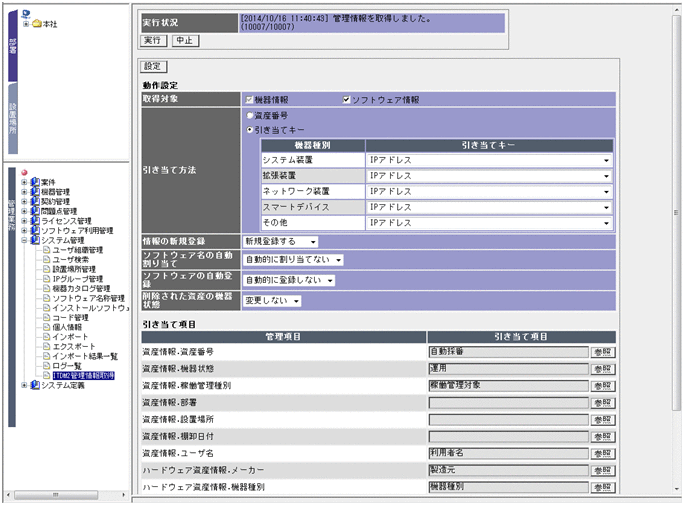Click the document icon for 個人情報
Viewport: 685px width, 507px height.
(x=46, y=327)
